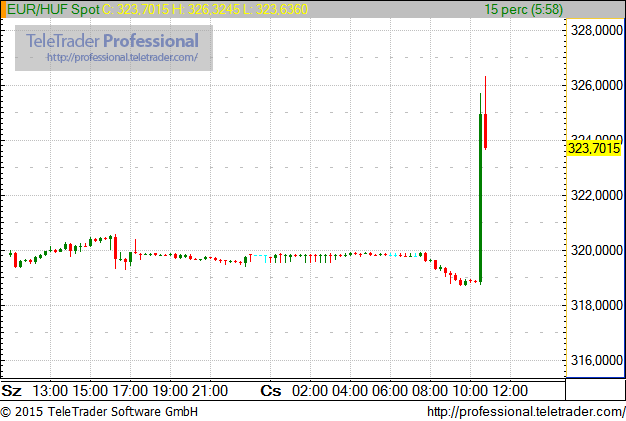
Task: Click the 15 perc (5:58) interval label
Action: pos(523,9)
